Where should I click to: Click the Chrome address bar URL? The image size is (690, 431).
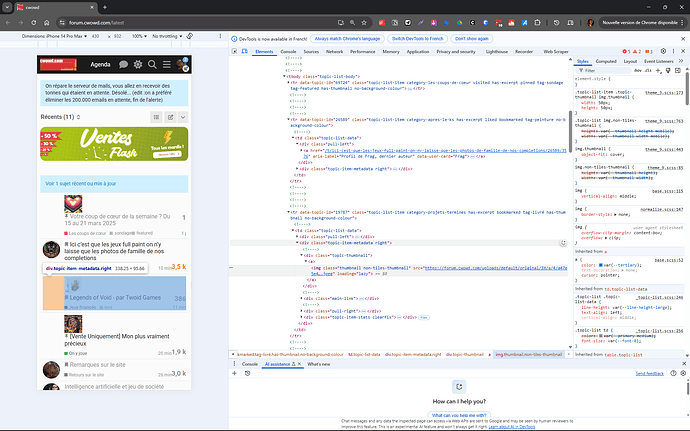coord(96,22)
